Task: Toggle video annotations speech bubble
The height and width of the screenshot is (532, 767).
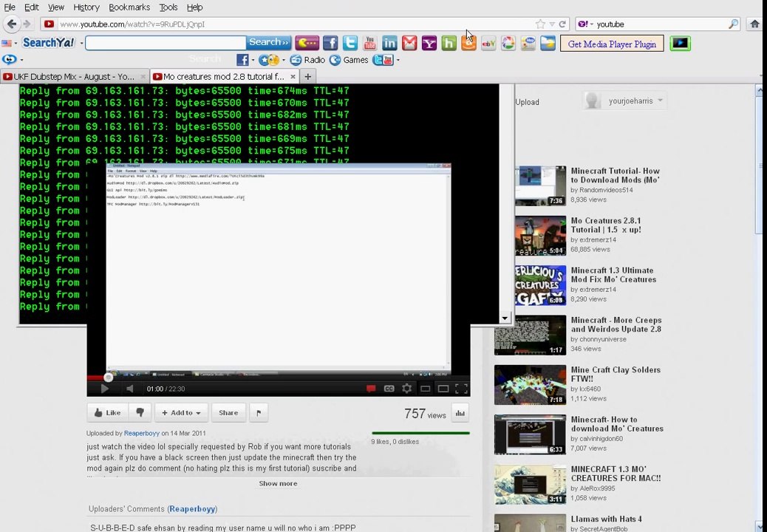Action: pyautogui.click(x=371, y=389)
